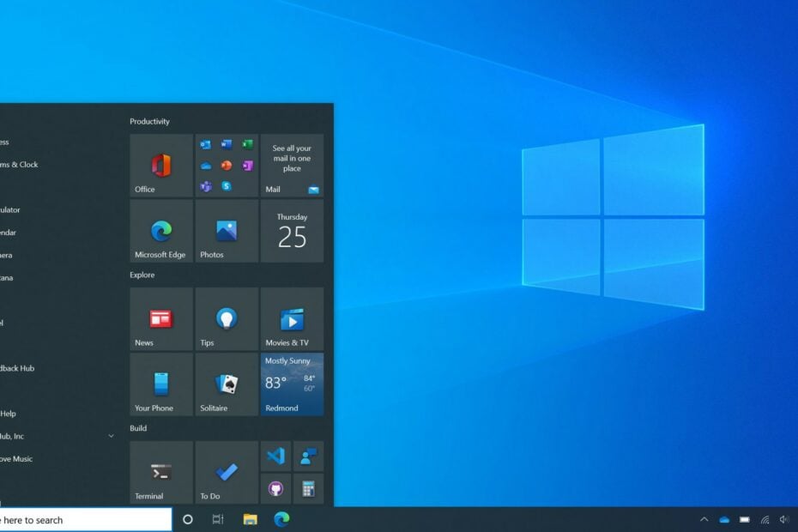Play Solitaire from its tile
Screen dimensions: 798x532
(x=226, y=384)
